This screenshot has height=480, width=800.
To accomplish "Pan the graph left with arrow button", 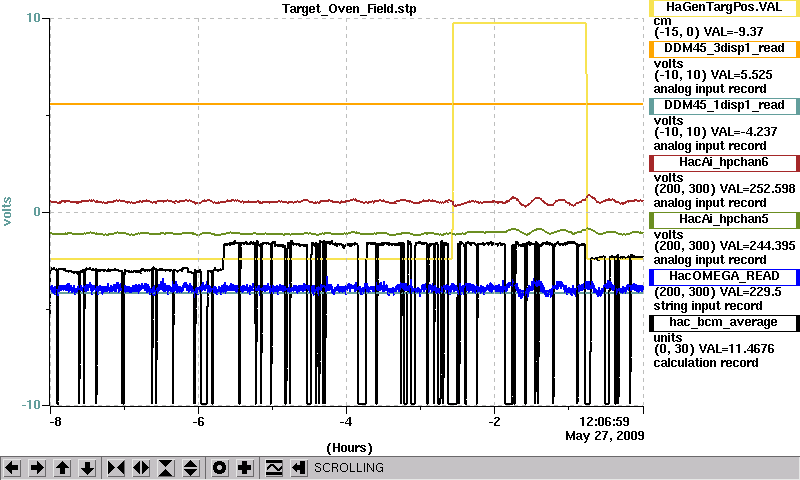I will pyautogui.click(x=12, y=468).
